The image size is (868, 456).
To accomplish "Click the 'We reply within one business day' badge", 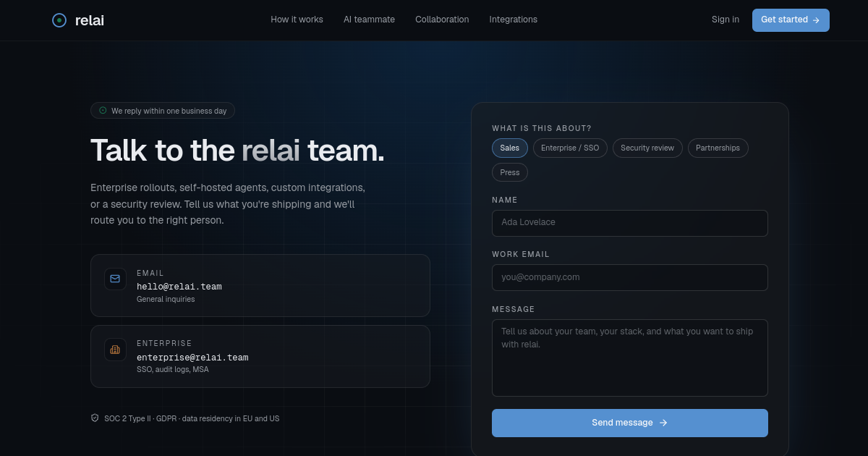I will point(163,111).
